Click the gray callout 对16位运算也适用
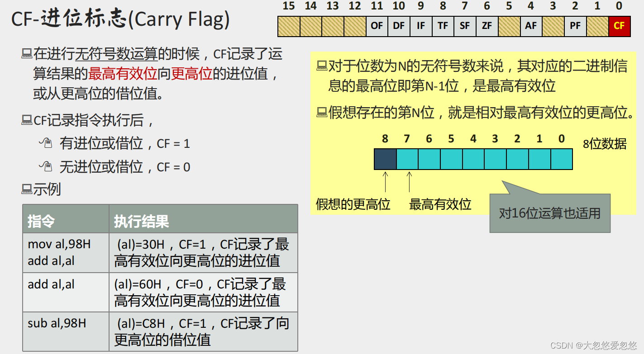The width and height of the screenshot is (644, 354). (550, 213)
